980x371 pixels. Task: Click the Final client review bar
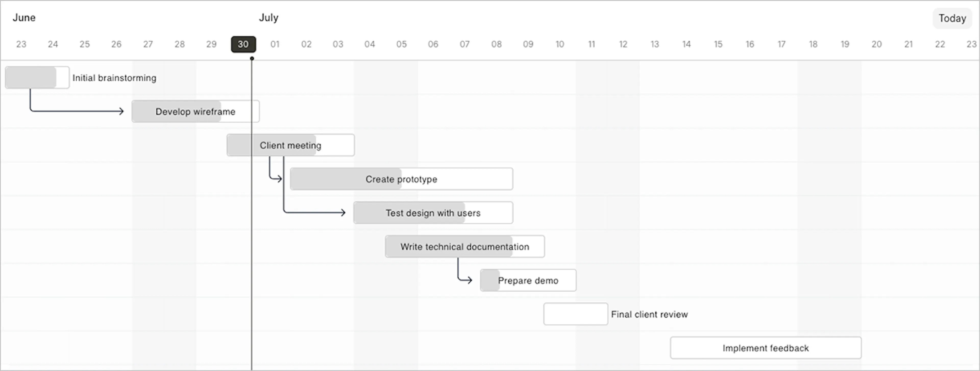coord(575,314)
